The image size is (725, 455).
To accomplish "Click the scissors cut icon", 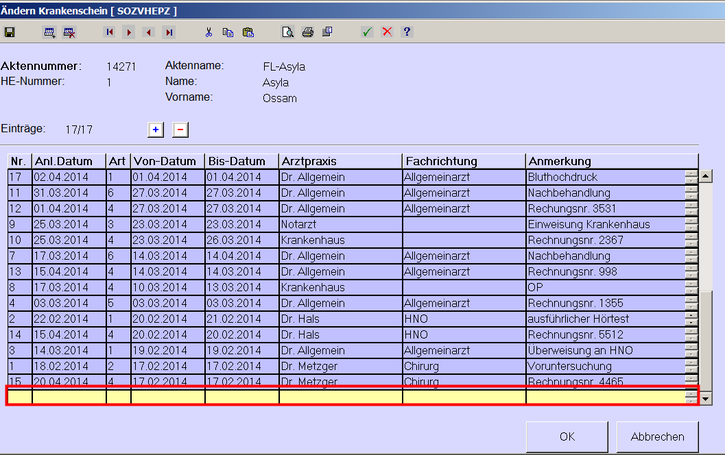I will pos(209,32).
